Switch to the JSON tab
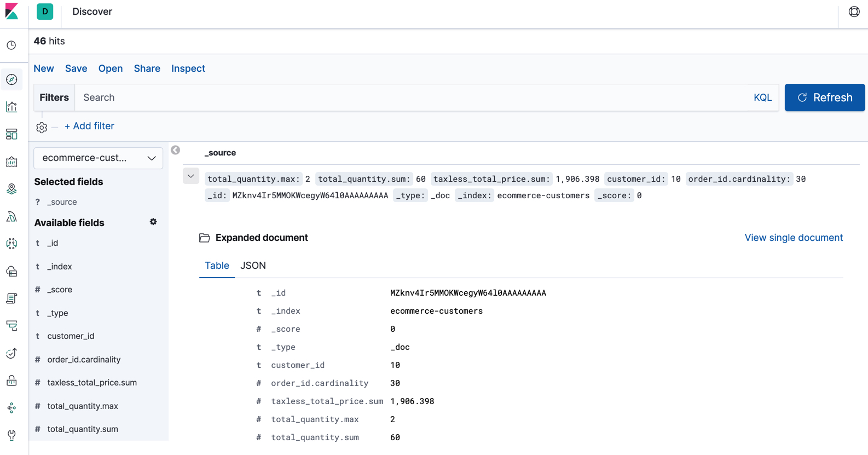This screenshot has height=455, width=868. (x=253, y=266)
